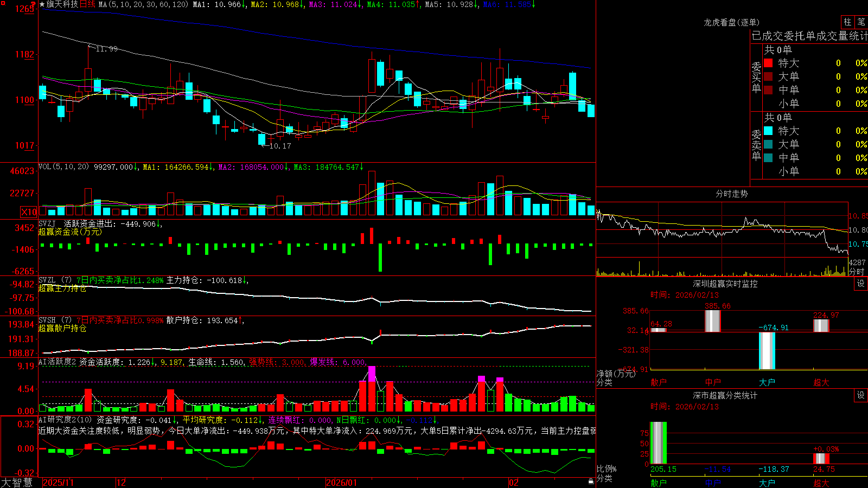This screenshot has height=488, width=868.
Task: Click the 大智慧 logo at bottom-left
Action: [x=17, y=482]
